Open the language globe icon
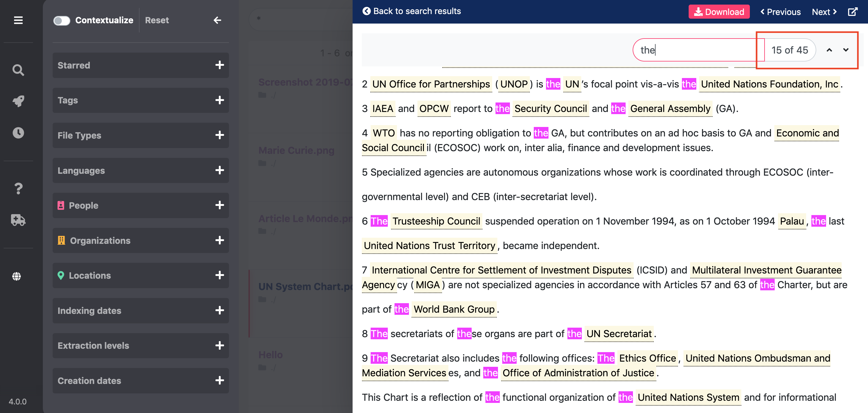The width and height of the screenshot is (868, 413). pyautogui.click(x=17, y=276)
